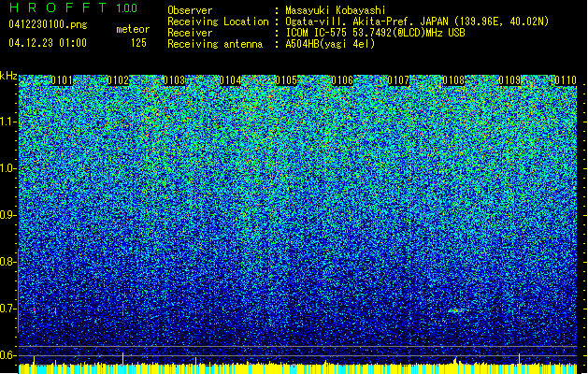Click the A504HB(yagi 4el) antenna text

click(330, 44)
